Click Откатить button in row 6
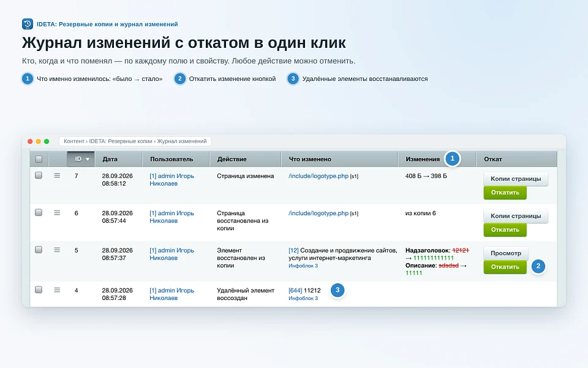 [505, 230]
